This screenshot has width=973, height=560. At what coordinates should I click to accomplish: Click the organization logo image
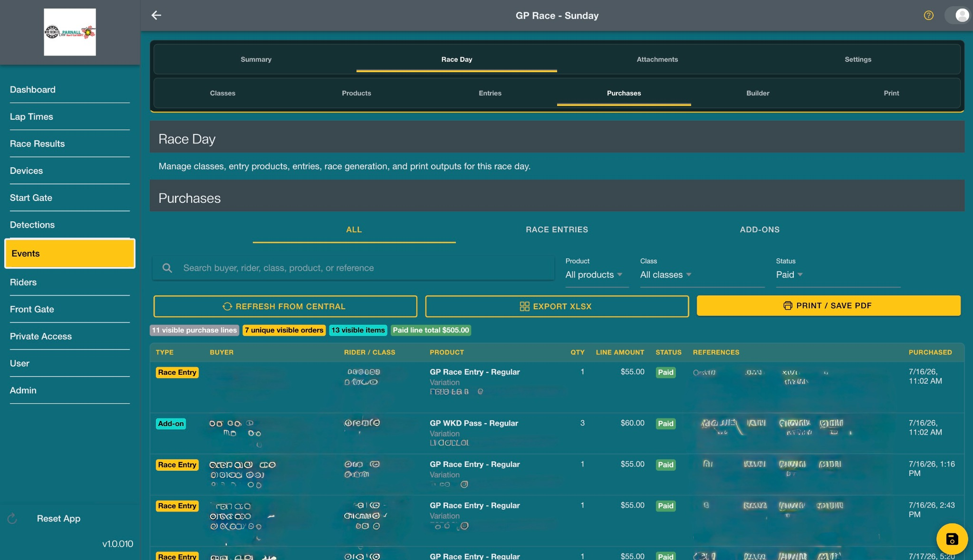point(70,32)
